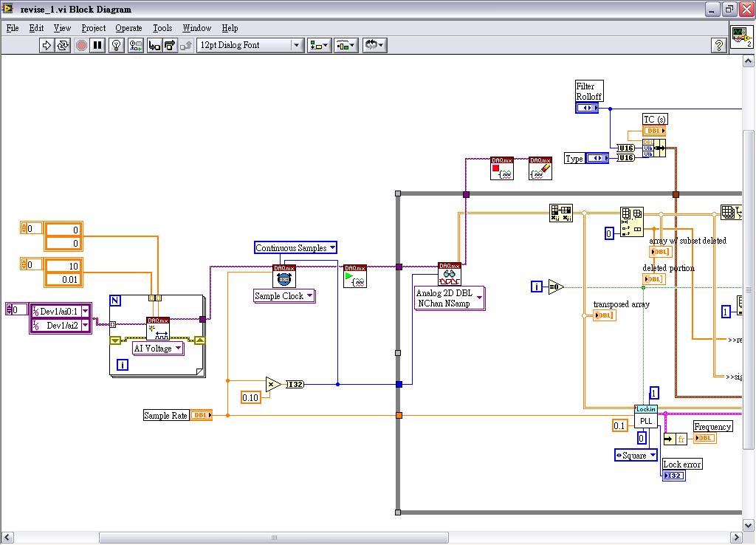Open the Tools menu
The width and height of the screenshot is (756, 545).
tap(162, 28)
